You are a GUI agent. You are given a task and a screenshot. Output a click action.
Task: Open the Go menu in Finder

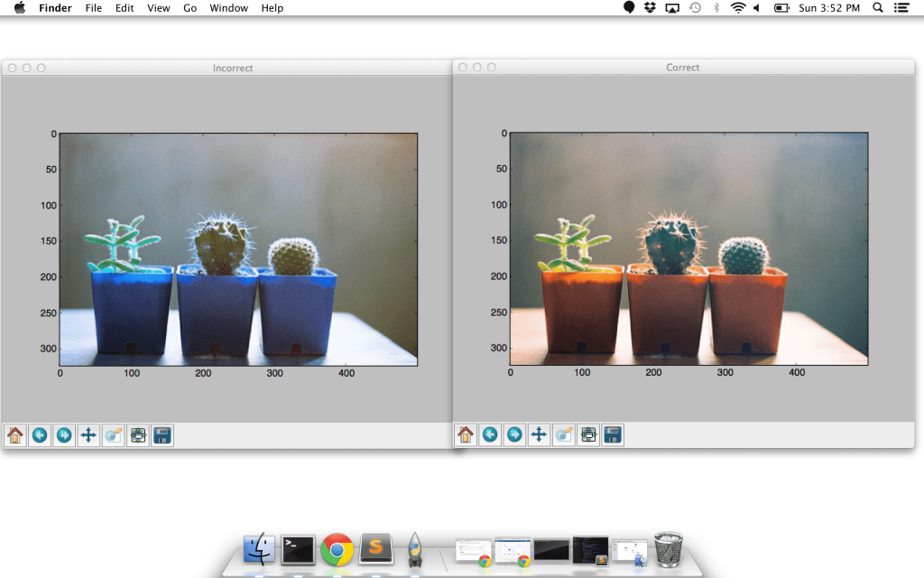189,8
